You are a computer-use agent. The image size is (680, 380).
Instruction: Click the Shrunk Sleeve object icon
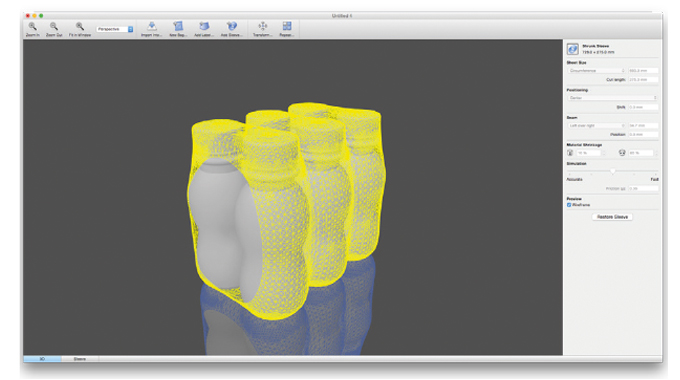pos(572,49)
